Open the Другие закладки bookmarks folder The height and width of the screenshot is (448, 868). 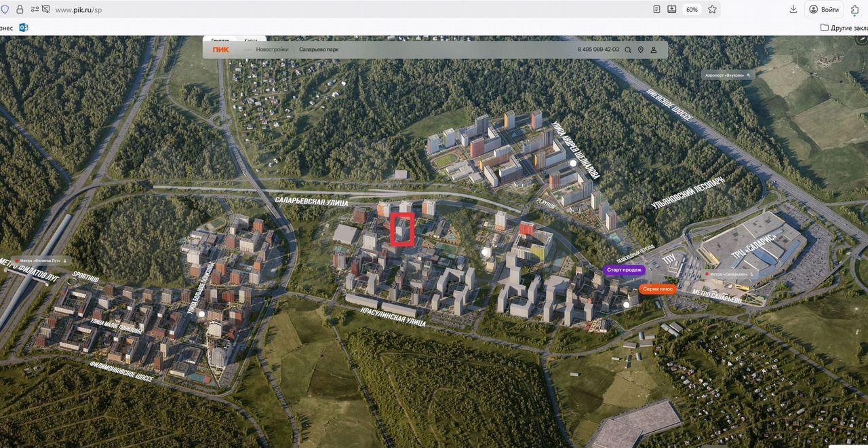pyautogui.click(x=844, y=28)
